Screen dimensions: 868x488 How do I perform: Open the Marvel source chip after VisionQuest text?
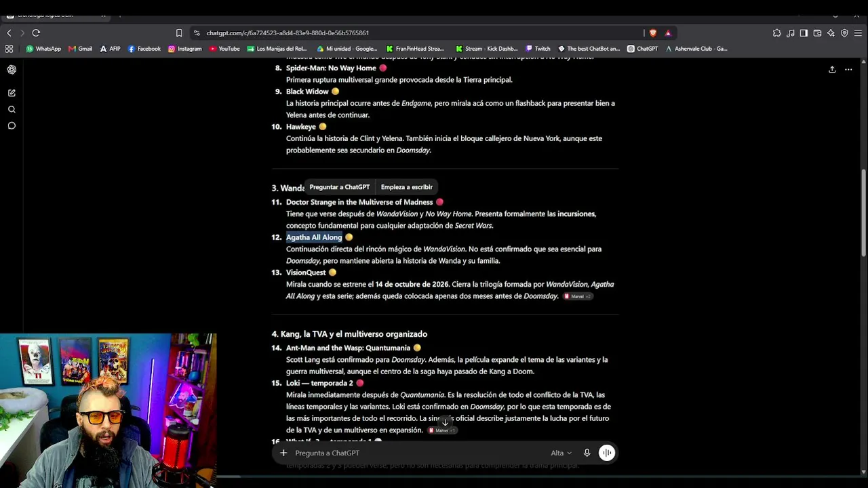(577, 296)
